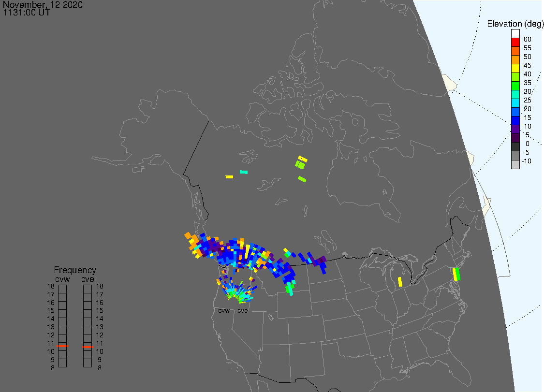Click the '18' label beside cve frequency bar
This screenshot has width=544, height=392.
click(x=100, y=286)
